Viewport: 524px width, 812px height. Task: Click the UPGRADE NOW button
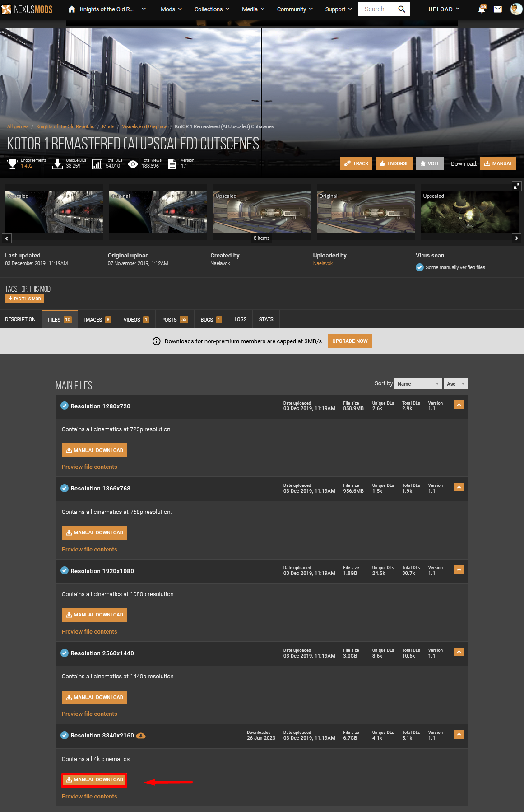[350, 341]
